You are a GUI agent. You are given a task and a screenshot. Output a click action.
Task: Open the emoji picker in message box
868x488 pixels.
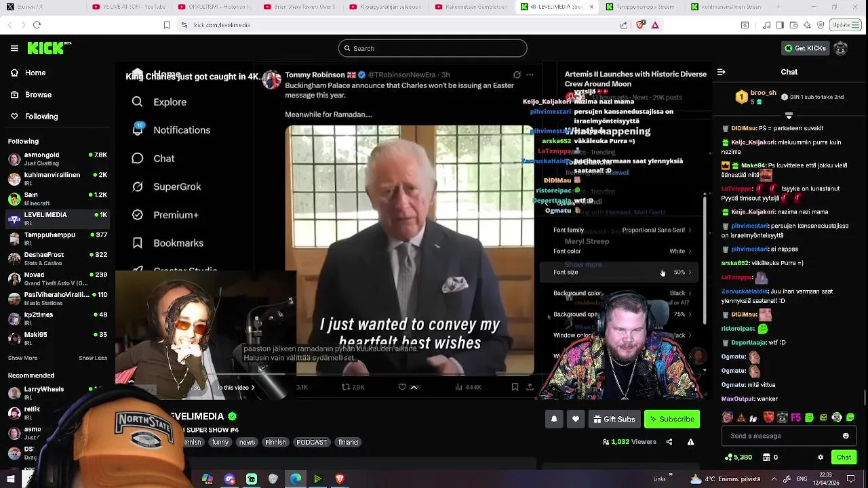click(846, 436)
